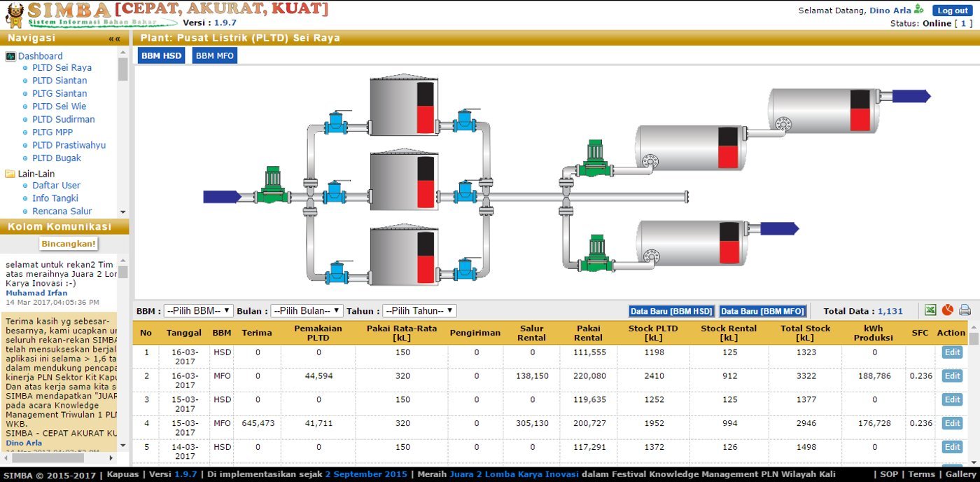This screenshot has width=980, height=482.
Task: Click the Log out button
Action: (952, 10)
